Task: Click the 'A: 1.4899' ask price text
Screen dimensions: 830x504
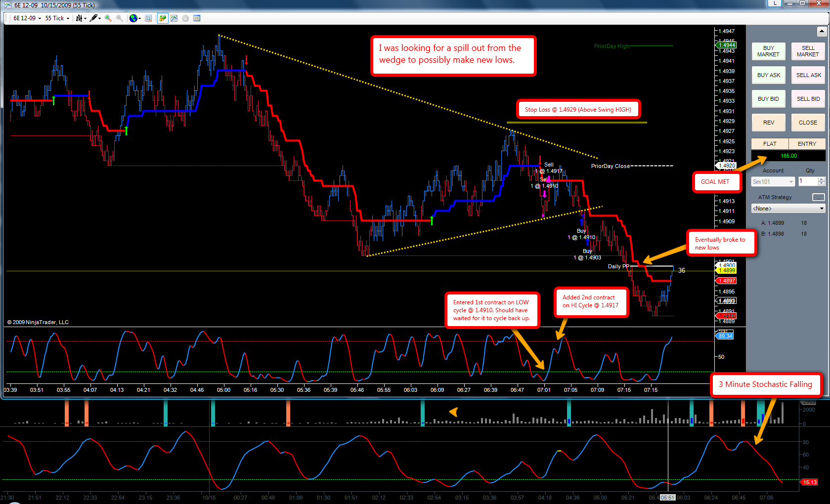Action: coord(773,223)
